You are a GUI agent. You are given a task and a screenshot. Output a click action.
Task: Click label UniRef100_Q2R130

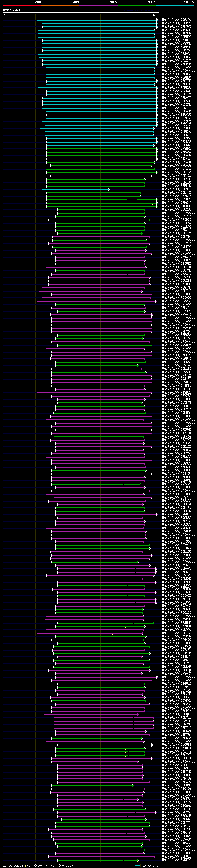pos(177,179)
